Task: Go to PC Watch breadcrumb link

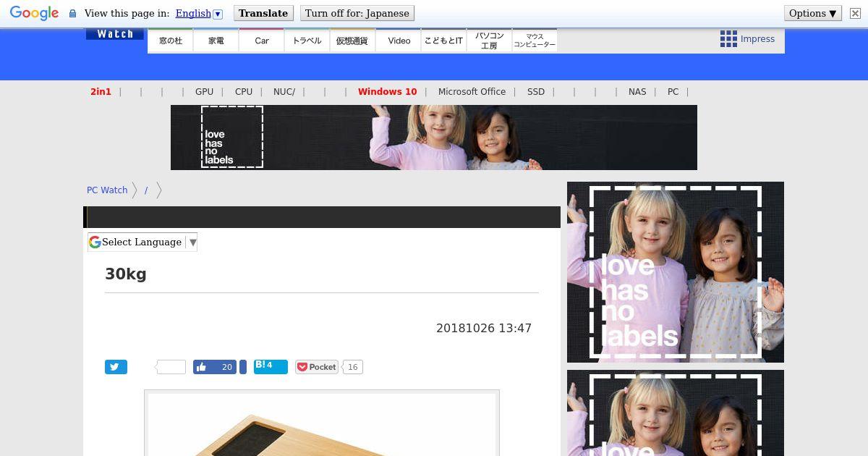Action: click(107, 190)
